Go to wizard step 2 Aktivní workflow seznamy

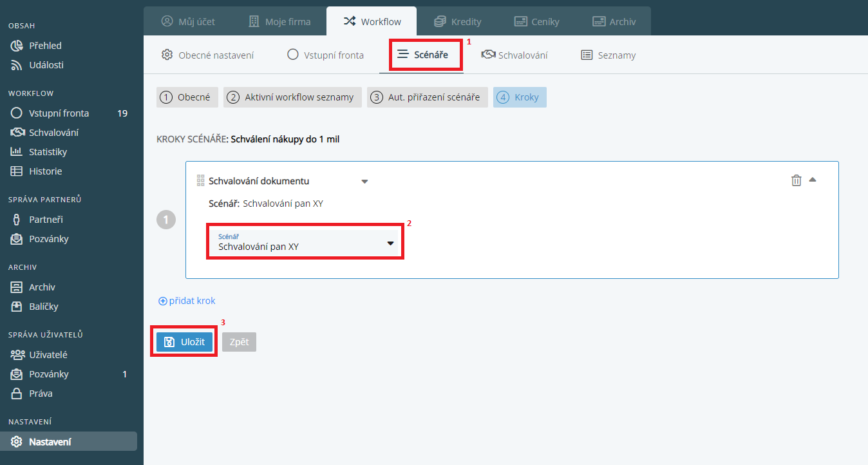point(292,97)
